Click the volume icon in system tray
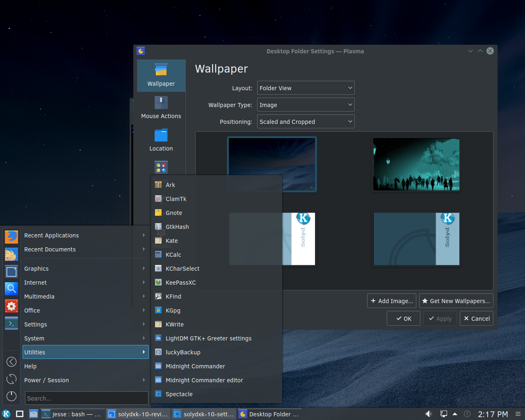The width and height of the screenshot is (525, 420). click(x=429, y=414)
